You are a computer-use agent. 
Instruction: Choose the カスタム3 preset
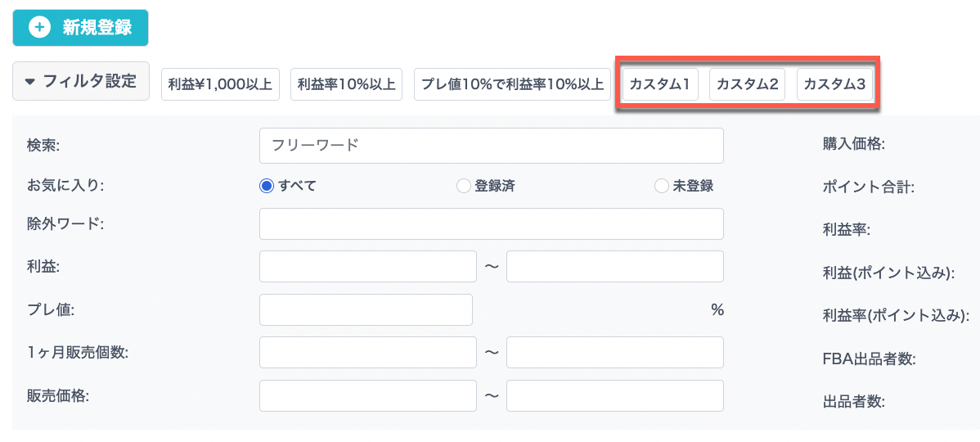point(834,83)
